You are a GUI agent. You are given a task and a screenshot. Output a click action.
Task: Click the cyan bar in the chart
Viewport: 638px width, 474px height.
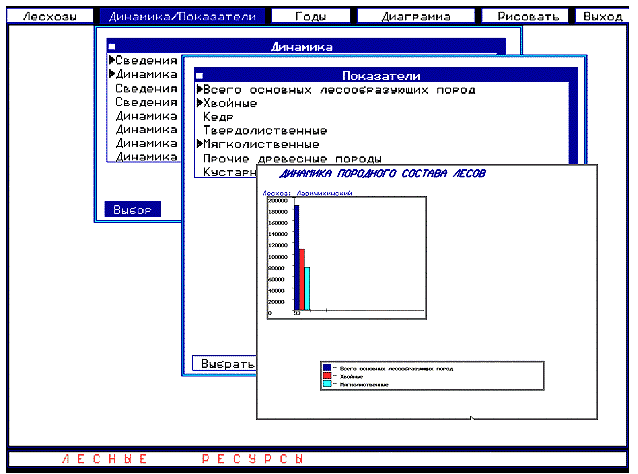tap(308, 289)
